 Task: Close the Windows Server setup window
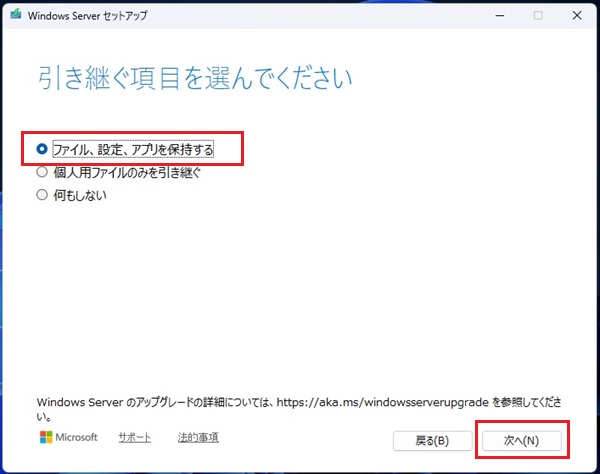(x=579, y=16)
